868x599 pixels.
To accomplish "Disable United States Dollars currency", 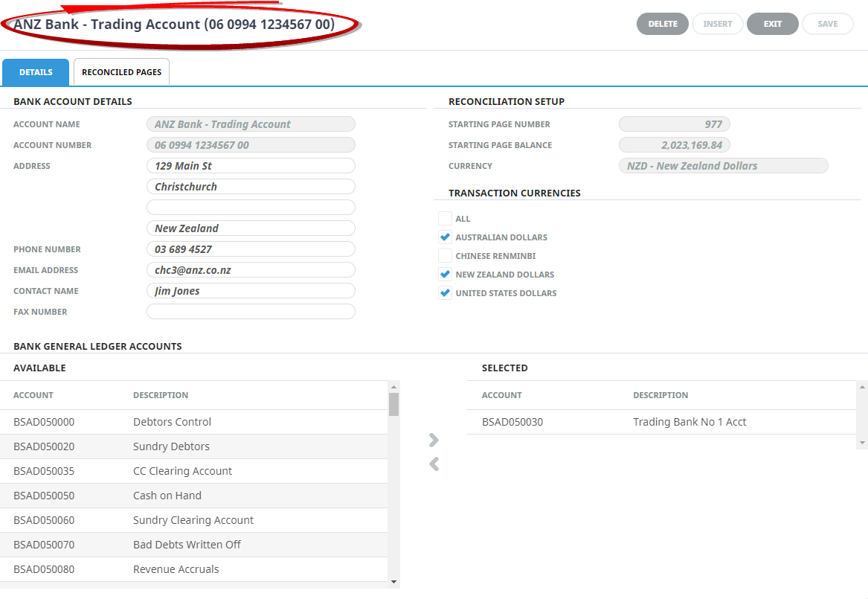I will 445,293.
